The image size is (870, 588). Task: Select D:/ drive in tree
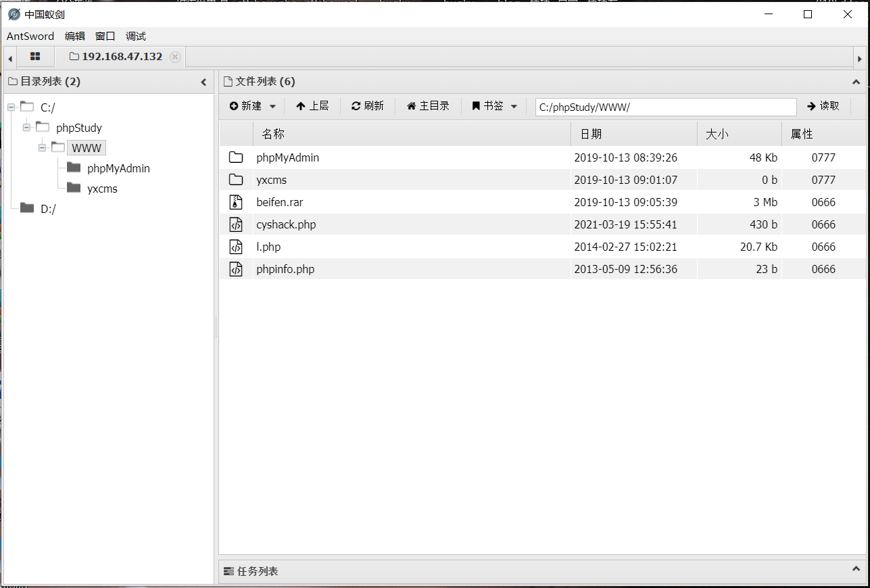point(48,209)
